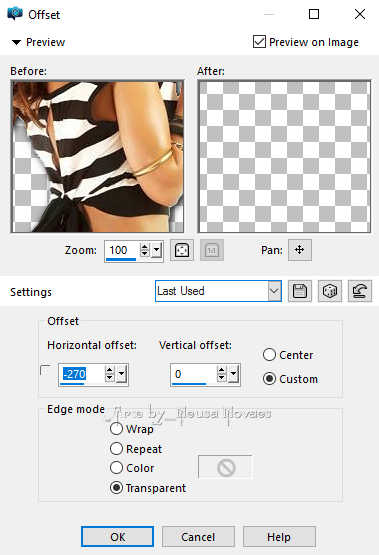The image size is (379, 555).
Task: Click the Cancel button
Action: (198, 537)
